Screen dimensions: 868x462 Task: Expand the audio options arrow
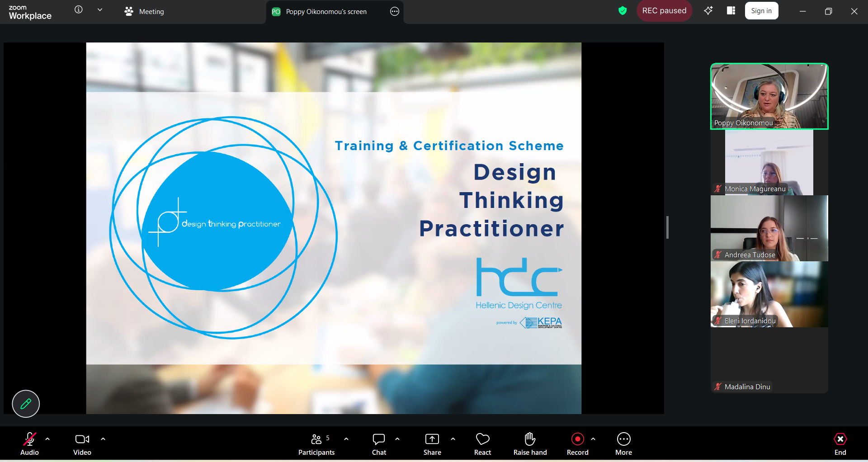[47, 439]
